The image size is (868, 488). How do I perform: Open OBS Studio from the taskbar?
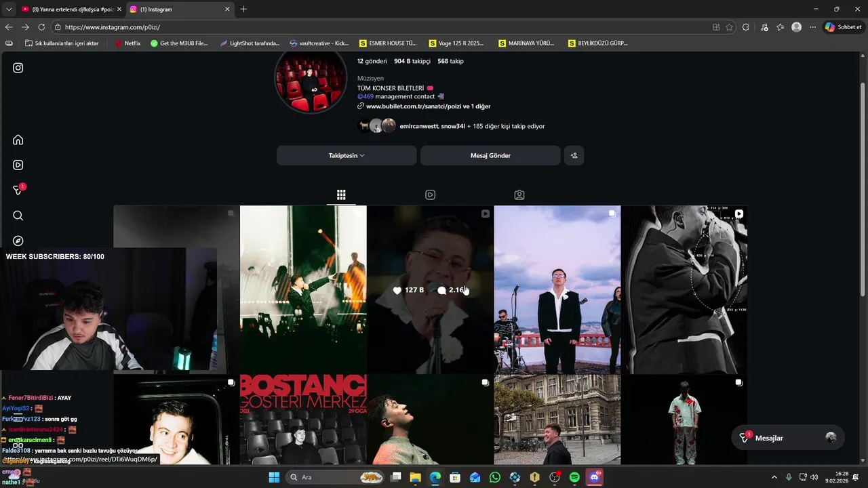coord(555,477)
